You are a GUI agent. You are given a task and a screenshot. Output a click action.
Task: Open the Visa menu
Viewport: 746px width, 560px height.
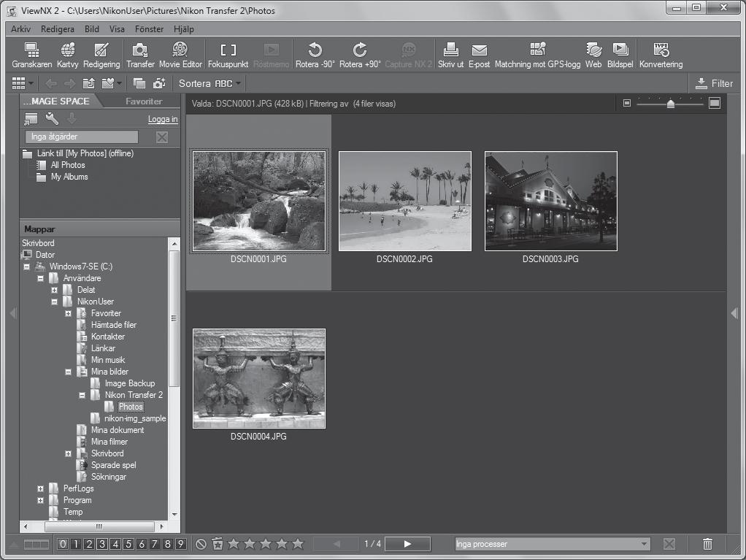click(x=117, y=29)
